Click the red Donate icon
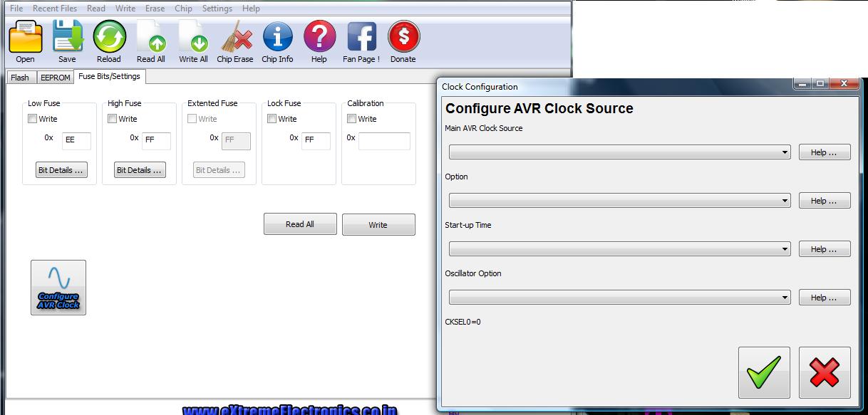The width and height of the screenshot is (868, 415). pos(403,37)
